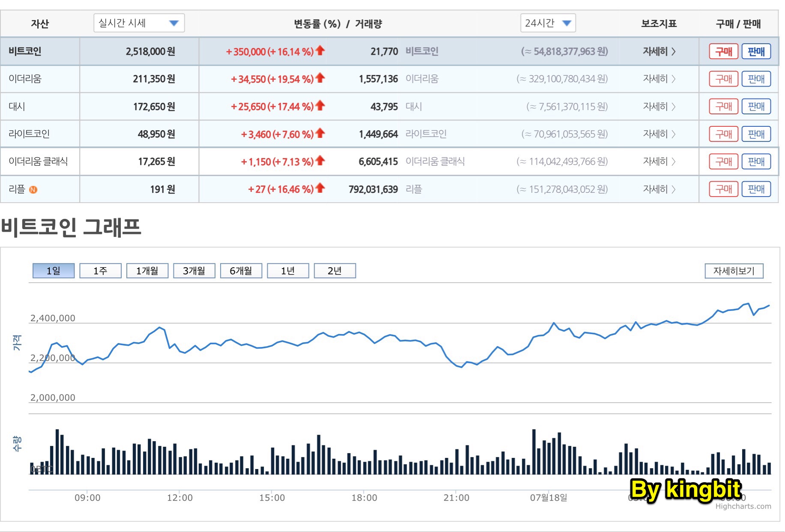This screenshot has height=532, width=785.
Task: Click 판매 for 이더리움 클래식
Action: tap(756, 161)
